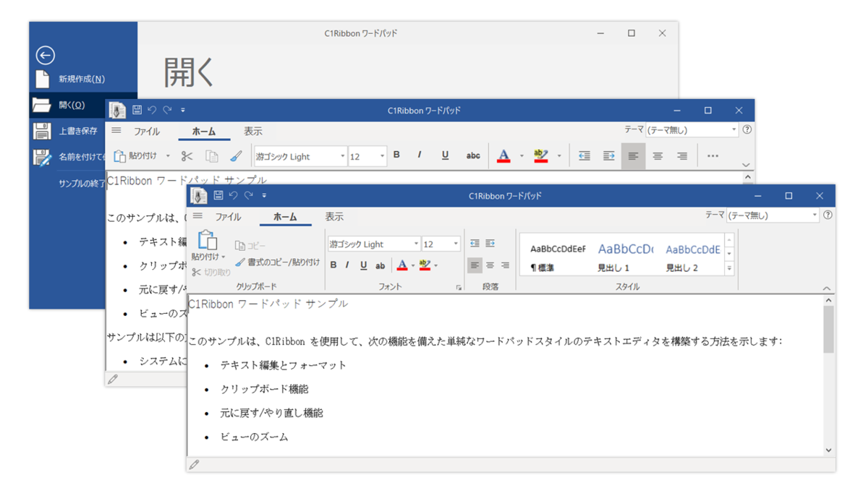This screenshot has height=488, width=868.
Task: Click align center icon in middle window
Action: (x=658, y=155)
